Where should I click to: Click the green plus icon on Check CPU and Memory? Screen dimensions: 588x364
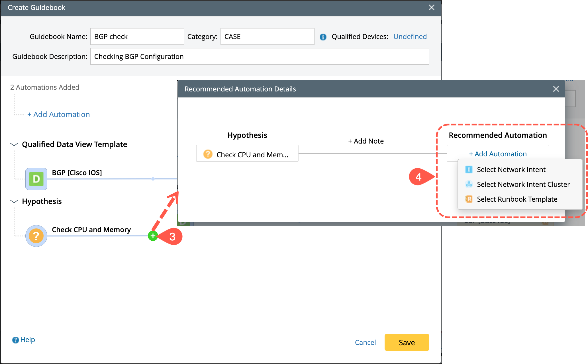pyautogui.click(x=153, y=236)
